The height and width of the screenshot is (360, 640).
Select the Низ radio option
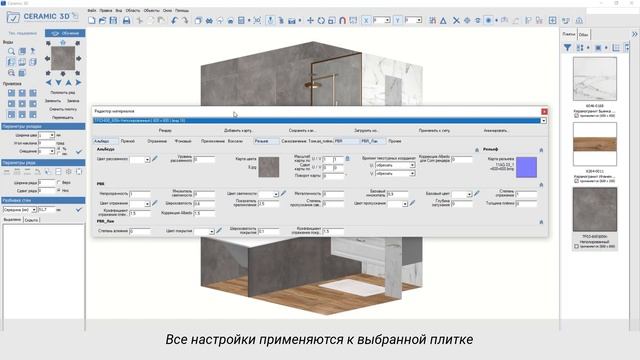(x=59, y=190)
